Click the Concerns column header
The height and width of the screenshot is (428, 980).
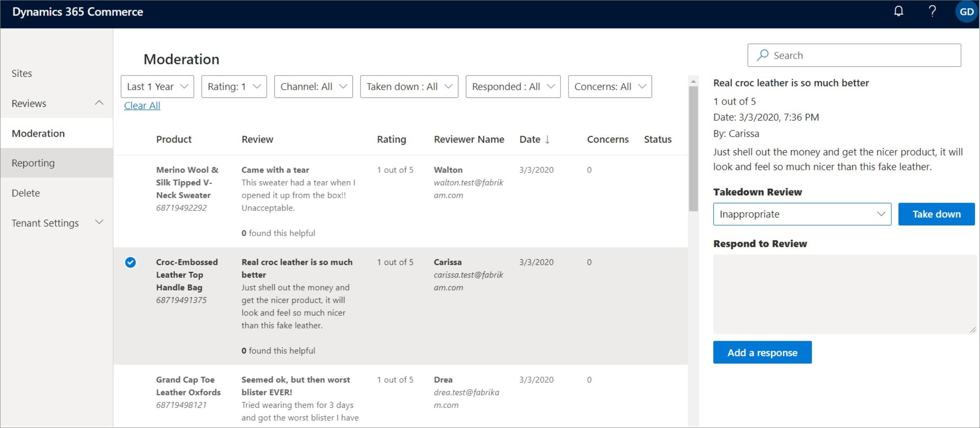coord(608,139)
